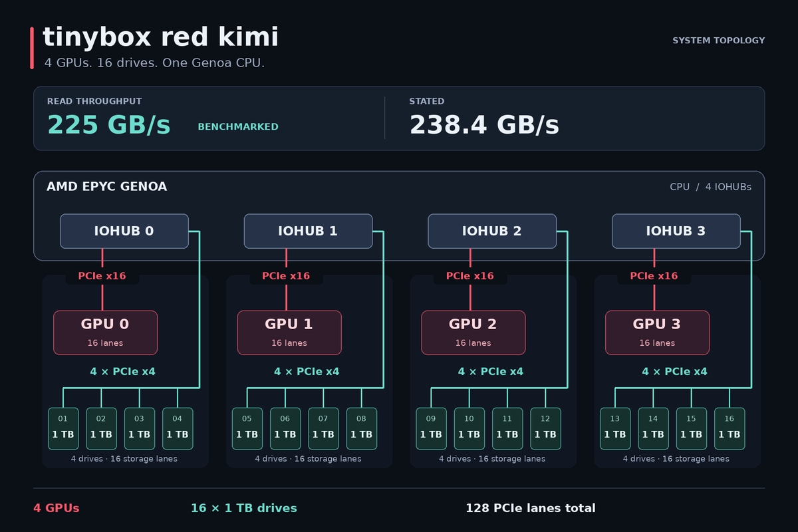This screenshot has height=532, width=798.
Task: Click '4 × PCIe x4' text below GPU 2
Action: 491,372
